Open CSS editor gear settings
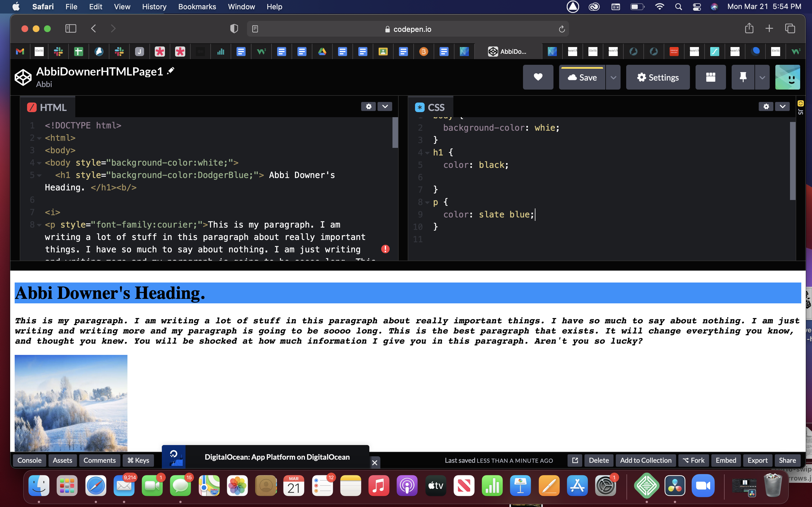This screenshot has width=812, height=507. point(766,107)
